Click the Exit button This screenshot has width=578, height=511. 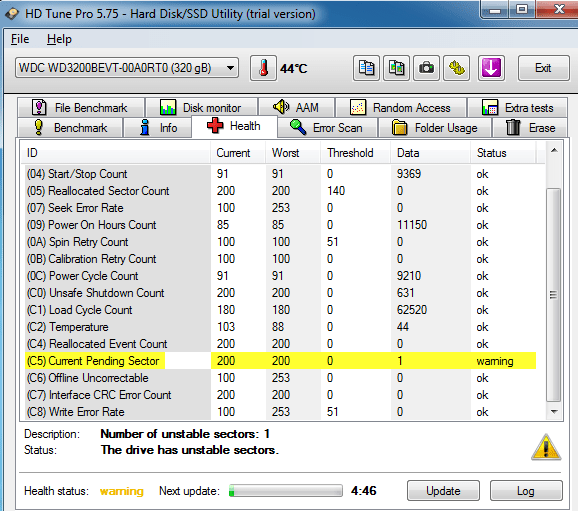click(x=543, y=68)
